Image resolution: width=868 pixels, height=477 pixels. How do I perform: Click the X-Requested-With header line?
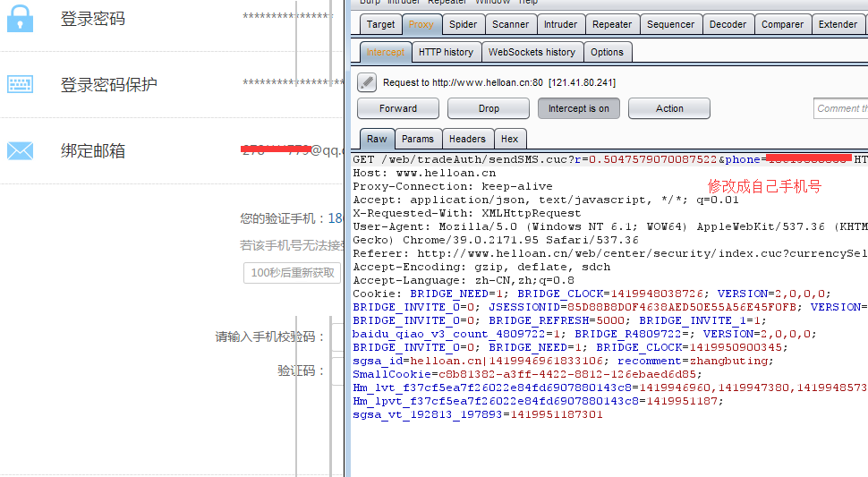pyautogui.click(x=466, y=213)
